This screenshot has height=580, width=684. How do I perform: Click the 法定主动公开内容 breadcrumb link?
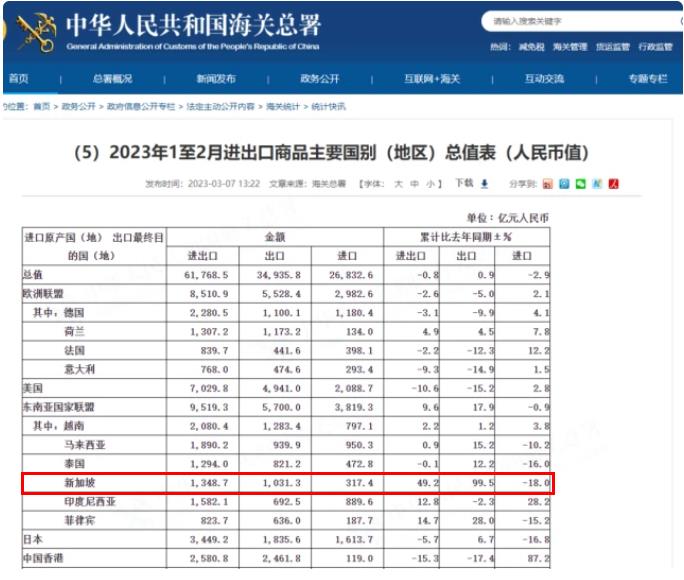[220, 106]
